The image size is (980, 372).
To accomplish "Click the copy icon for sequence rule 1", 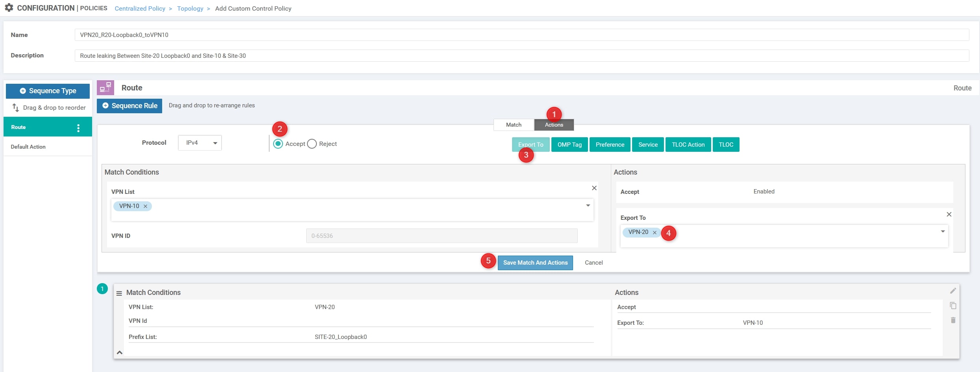I will coord(953,306).
